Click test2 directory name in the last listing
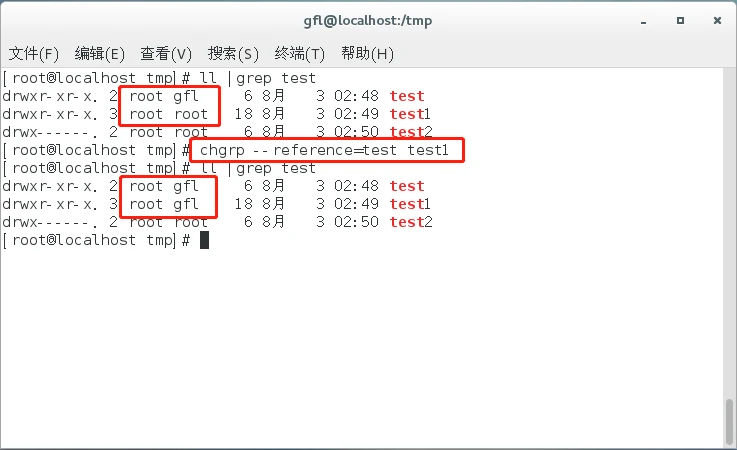Screen dimensions: 737x450 click(x=411, y=222)
